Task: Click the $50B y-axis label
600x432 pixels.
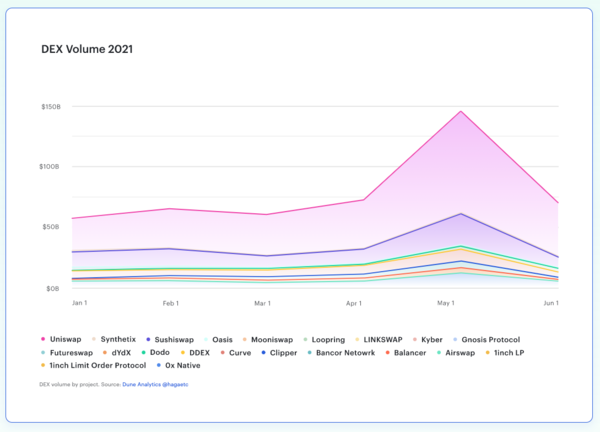Action: click(51, 227)
